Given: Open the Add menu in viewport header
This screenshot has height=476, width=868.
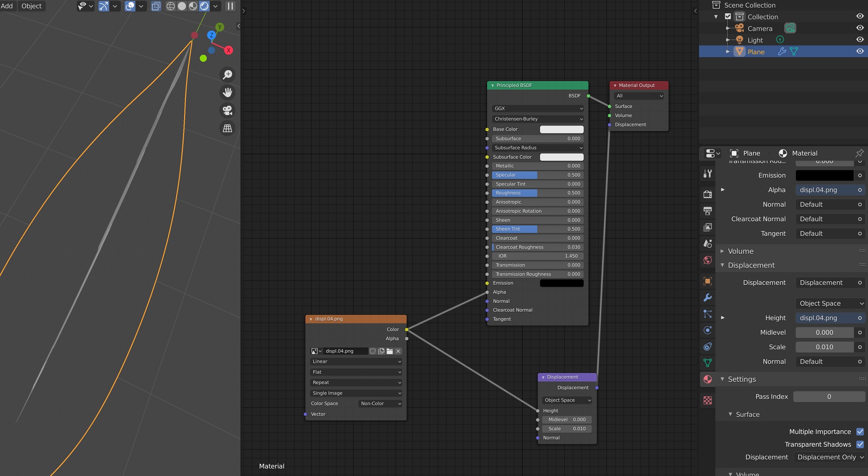Looking at the screenshot, I should click(x=7, y=6).
